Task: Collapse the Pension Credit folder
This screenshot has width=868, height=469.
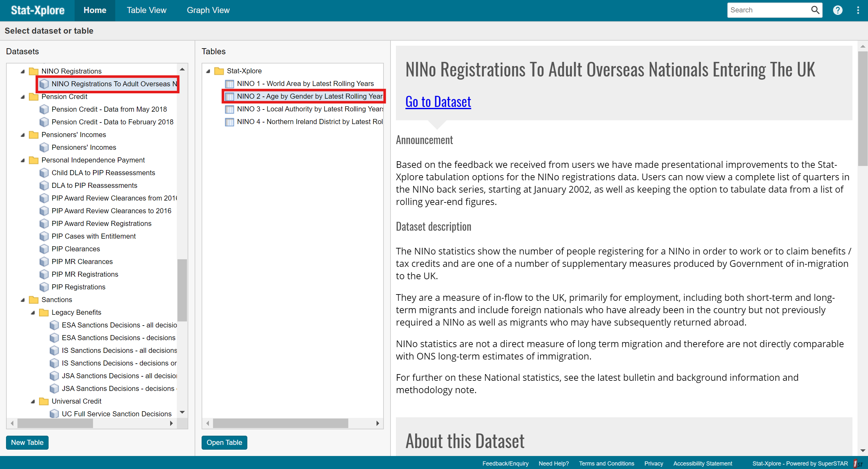Action: 23,97
